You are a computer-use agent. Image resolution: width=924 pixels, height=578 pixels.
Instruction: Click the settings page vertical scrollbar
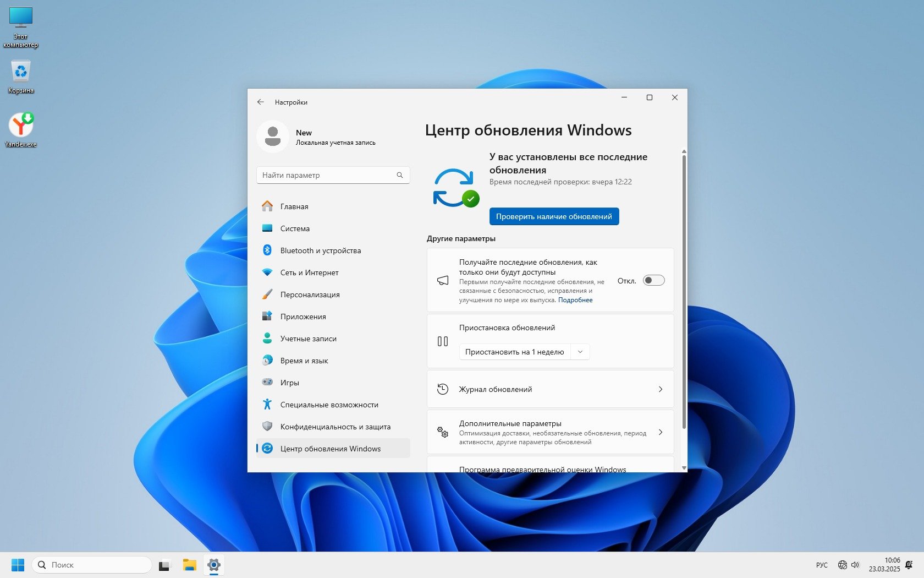[x=684, y=292]
